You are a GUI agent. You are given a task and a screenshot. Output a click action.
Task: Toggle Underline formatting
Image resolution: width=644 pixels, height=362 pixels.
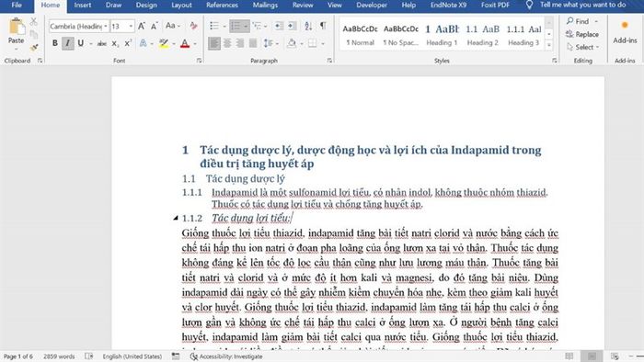tap(81, 43)
